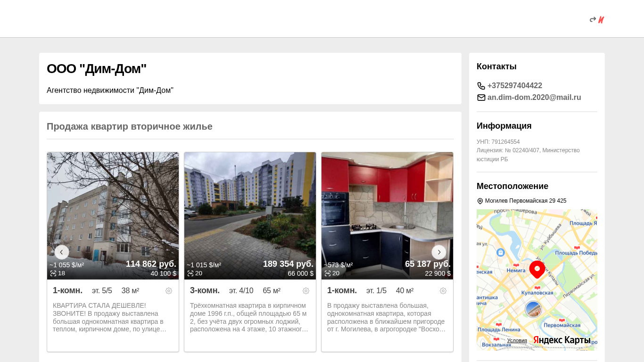The image size is (644, 362).
Task: Click the ООО "Дим-Дом" page title
Action: (97, 69)
